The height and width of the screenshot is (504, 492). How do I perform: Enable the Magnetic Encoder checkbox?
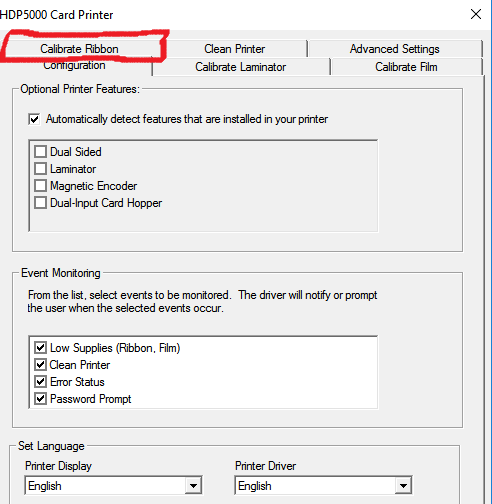(x=40, y=186)
